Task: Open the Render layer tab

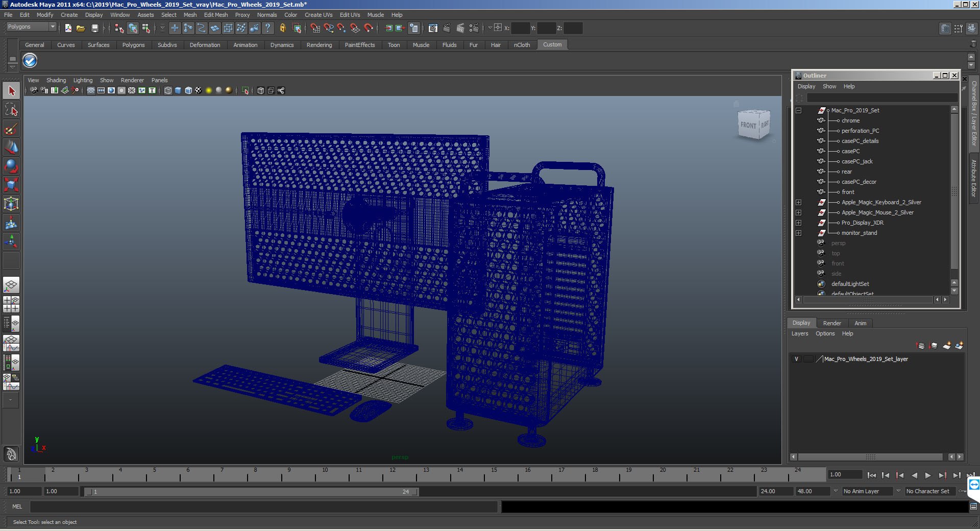Action: (x=831, y=323)
